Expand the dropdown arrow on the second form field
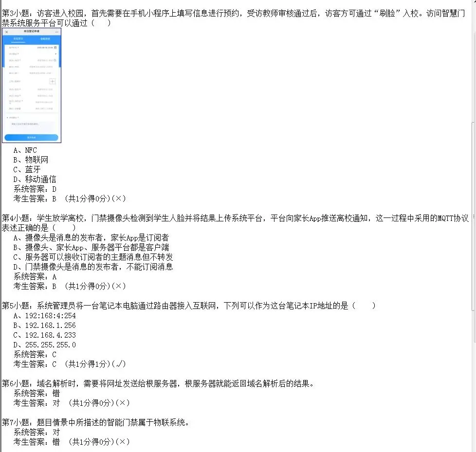The width and height of the screenshot is (476, 452). (x=56, y=54)
